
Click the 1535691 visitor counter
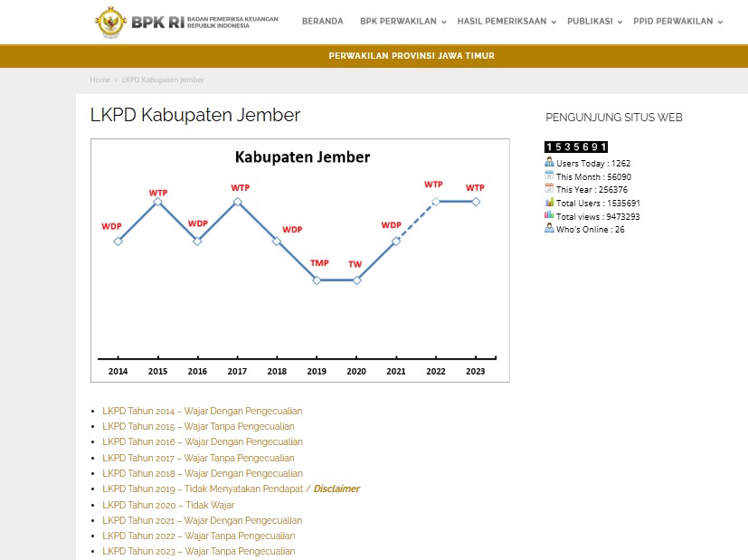pyautogui.click(x=576, y=147)
